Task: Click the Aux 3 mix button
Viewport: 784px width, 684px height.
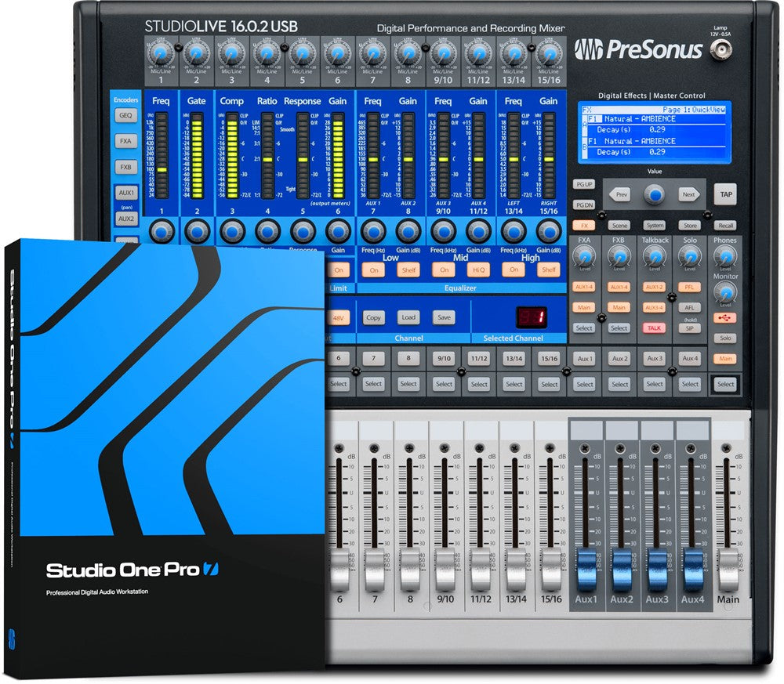Action: [x=655, y=359]
